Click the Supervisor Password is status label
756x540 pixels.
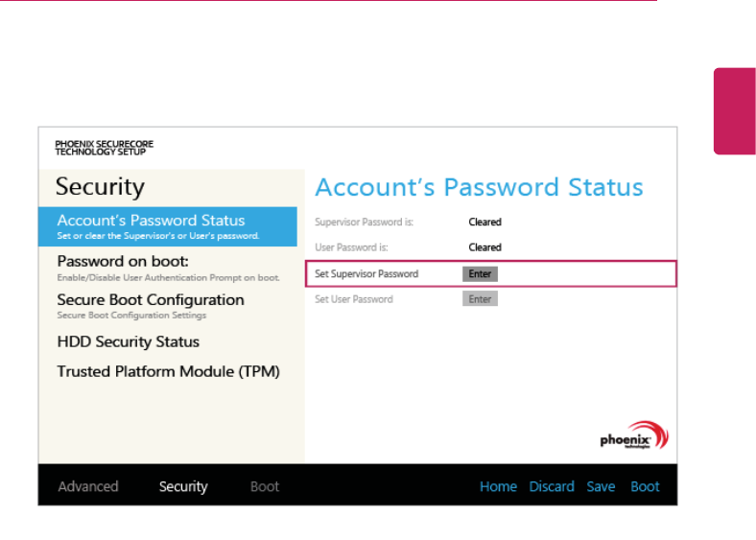click(x=365, y=223)
